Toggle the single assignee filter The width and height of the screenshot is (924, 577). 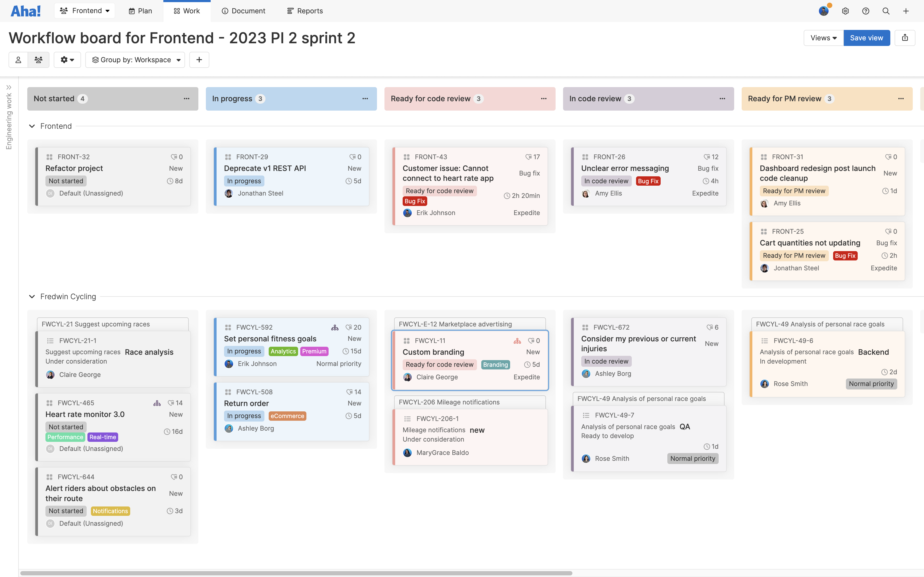(x=18, y=60)
